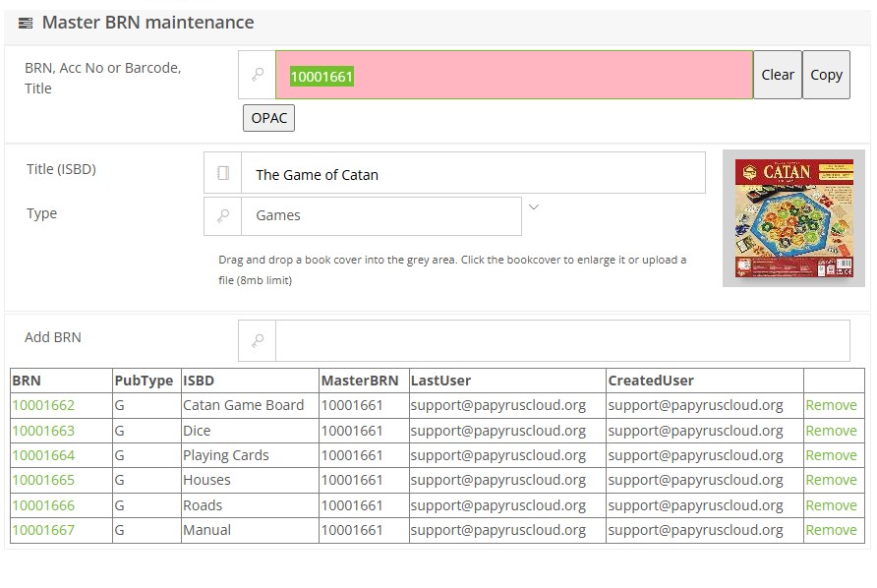
Task: Open the OPAC view button
Action: (268, 118)
